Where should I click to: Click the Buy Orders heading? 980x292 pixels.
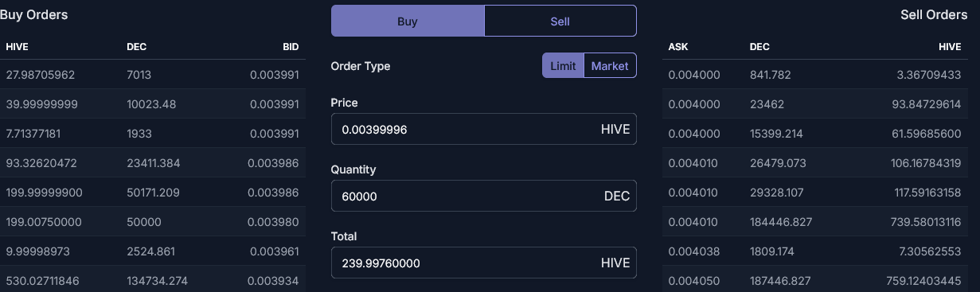point(33,15)
